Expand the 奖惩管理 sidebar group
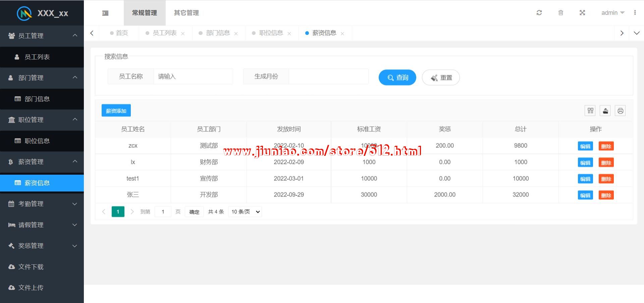Screen dimensions: 644x303 (42, 246)
